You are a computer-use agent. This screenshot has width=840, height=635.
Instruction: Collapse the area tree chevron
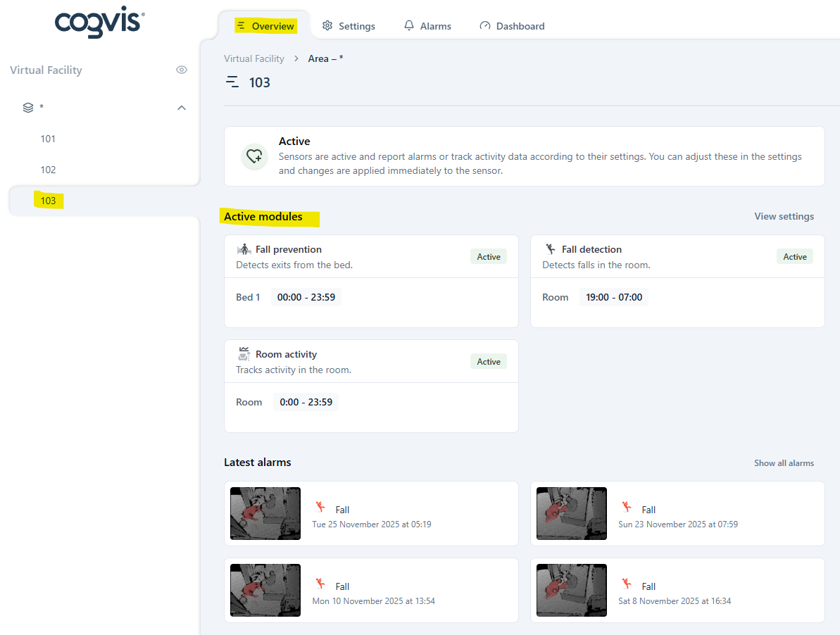pos(182,108)
